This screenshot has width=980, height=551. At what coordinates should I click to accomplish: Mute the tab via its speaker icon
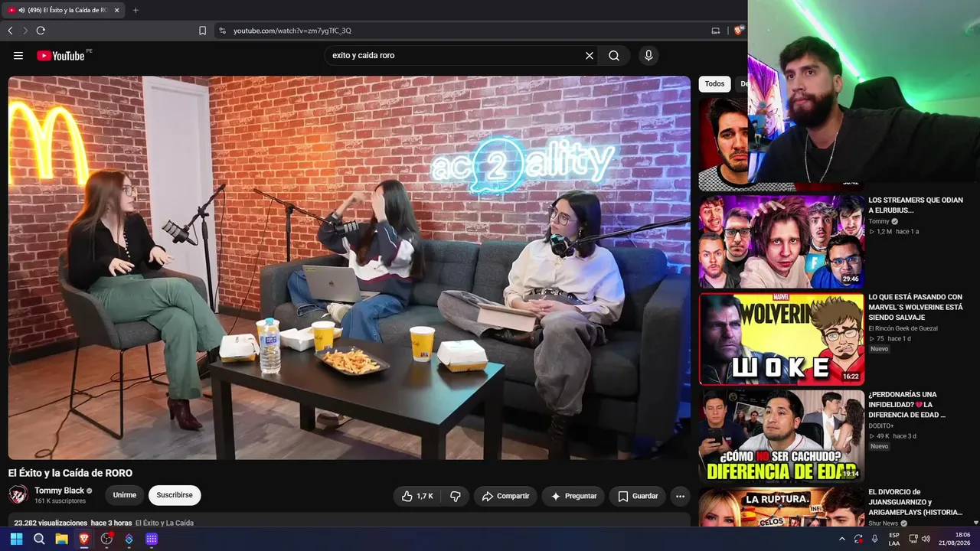point(21,10)
